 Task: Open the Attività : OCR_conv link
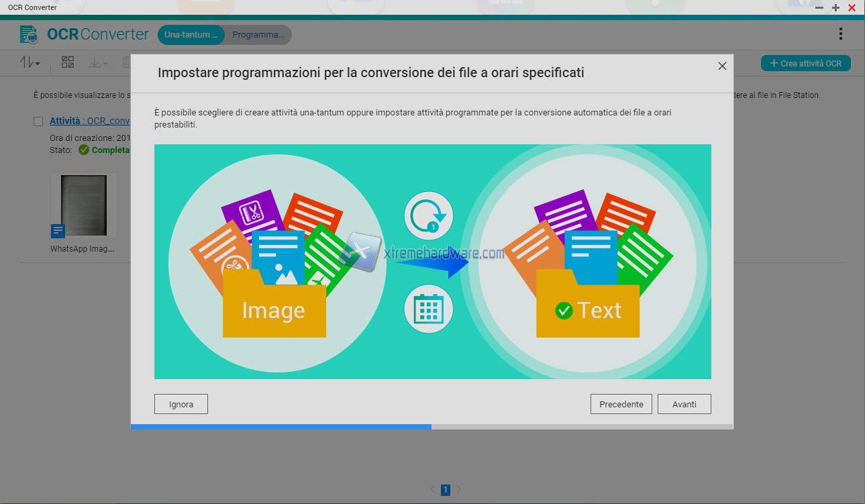89,121
